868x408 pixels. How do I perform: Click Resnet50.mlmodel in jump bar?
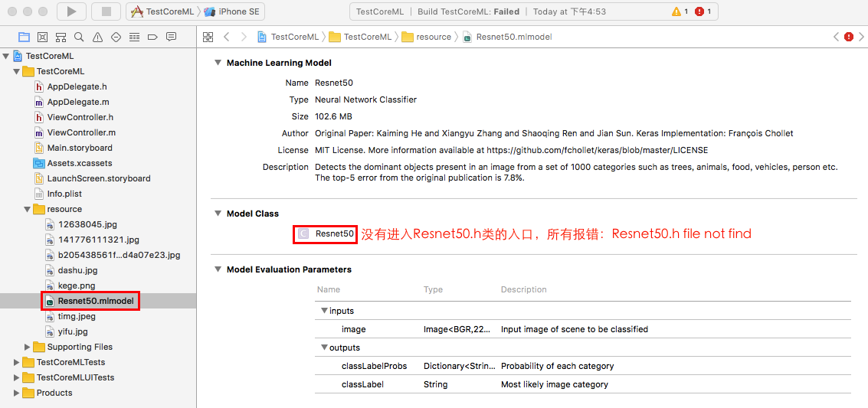(508, 37)
